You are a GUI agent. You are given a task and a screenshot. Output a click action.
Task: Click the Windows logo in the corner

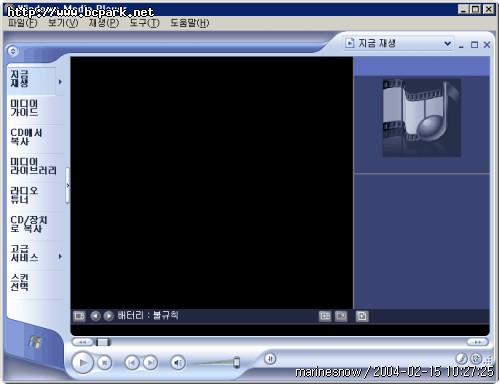click(x=35, y=342)
